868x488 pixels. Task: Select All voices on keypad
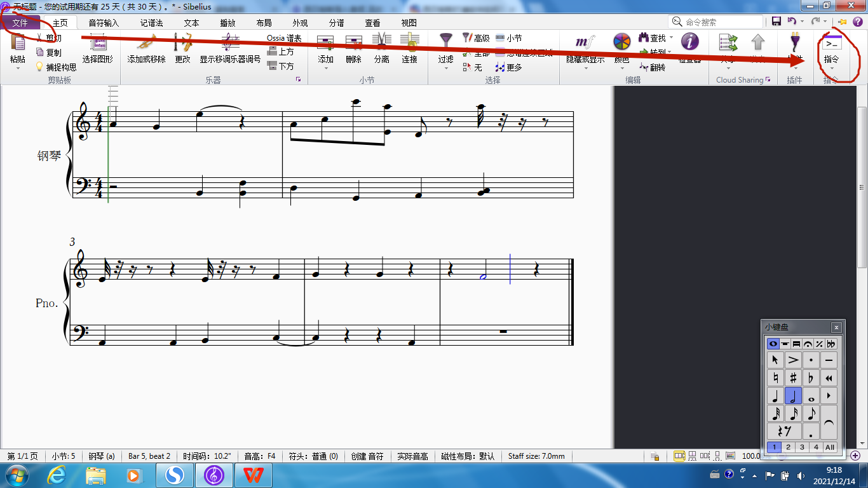click(x=830, y=447)
